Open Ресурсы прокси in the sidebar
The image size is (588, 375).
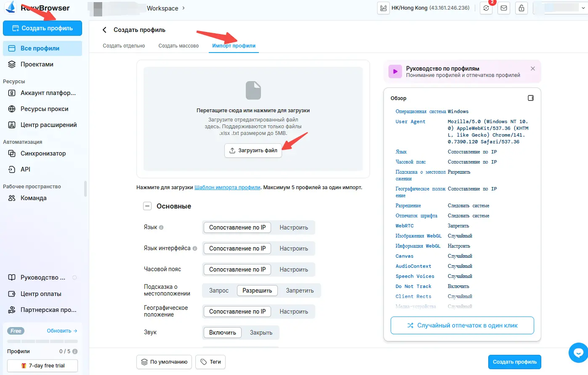coord(44,109)
